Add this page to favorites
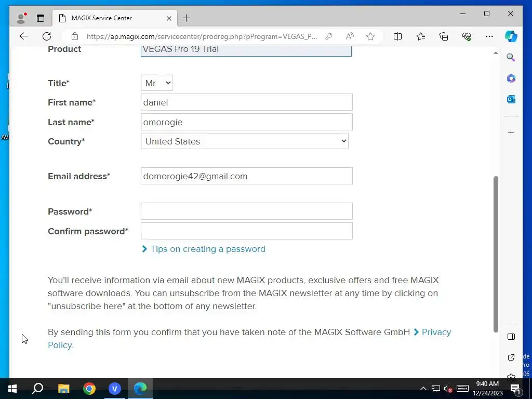This screenshot has height=399, width=532. tap(370, 36)
